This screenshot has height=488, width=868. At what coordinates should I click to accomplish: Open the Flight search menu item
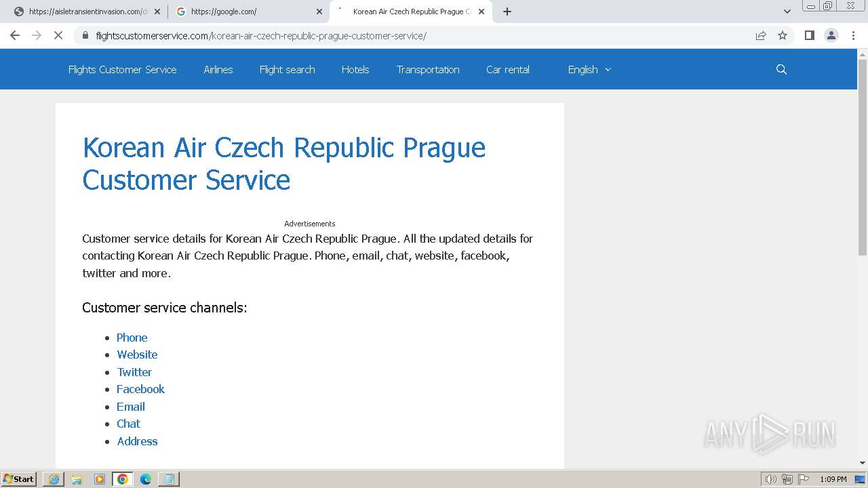[x=287, y=69]
